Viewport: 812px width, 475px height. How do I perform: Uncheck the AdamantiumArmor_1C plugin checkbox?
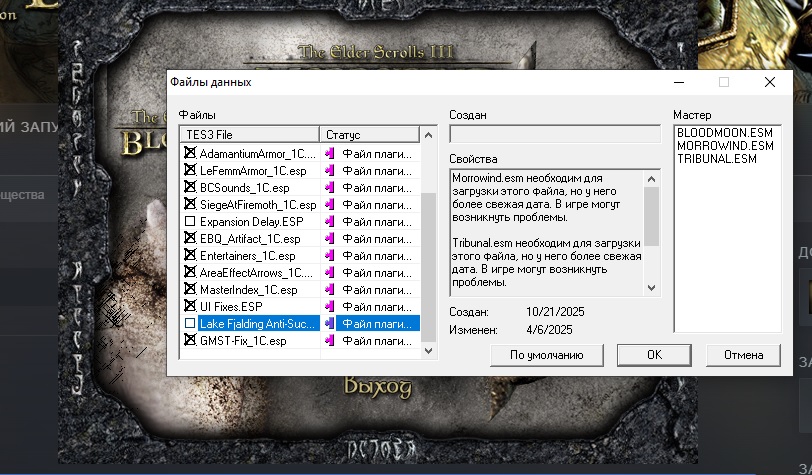click(190, 153)
